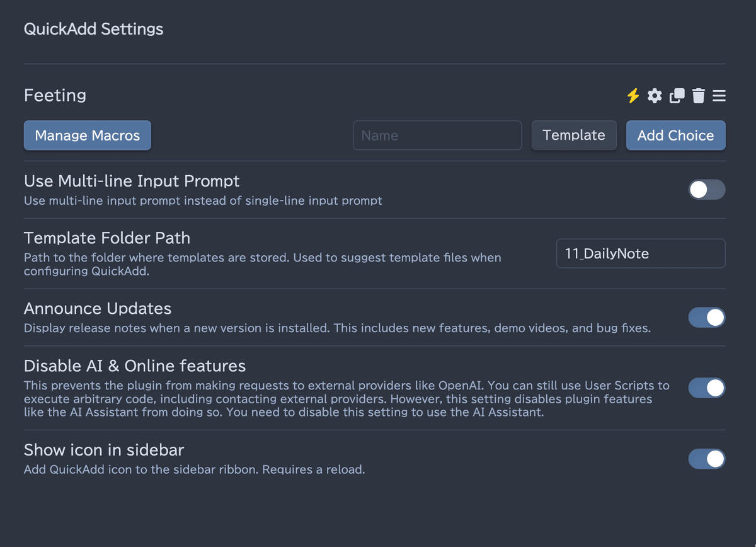756x547 pixels.
Task: Toggle Show icon in sidebar off
Action: pos(707,459)
